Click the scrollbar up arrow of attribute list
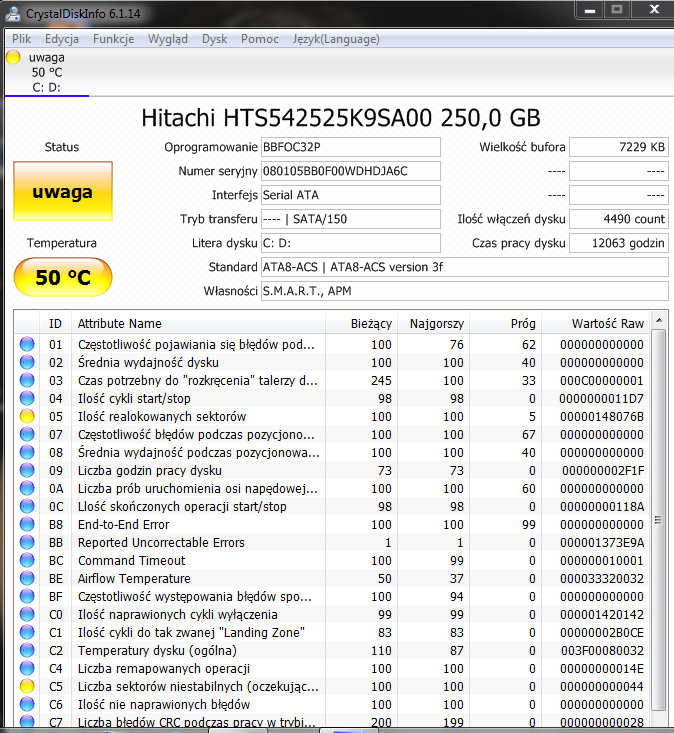The image size is (674, 733). click(x=659, y=320)
